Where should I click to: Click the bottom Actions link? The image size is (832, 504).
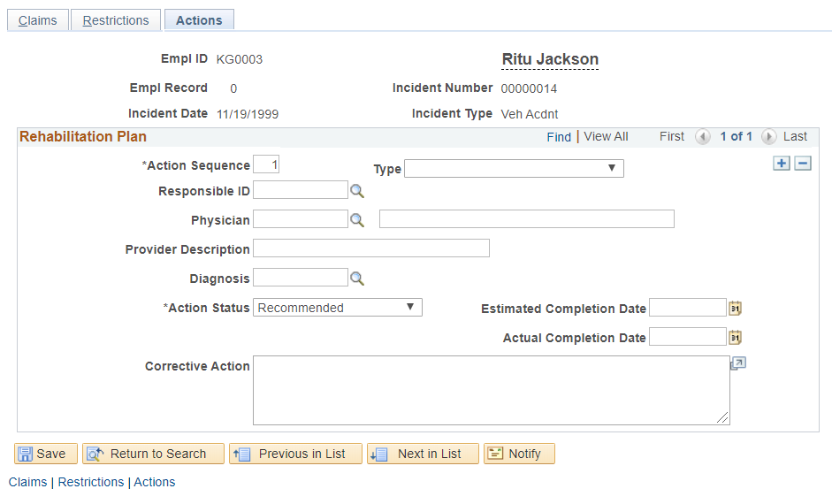(x=155, y=482)
